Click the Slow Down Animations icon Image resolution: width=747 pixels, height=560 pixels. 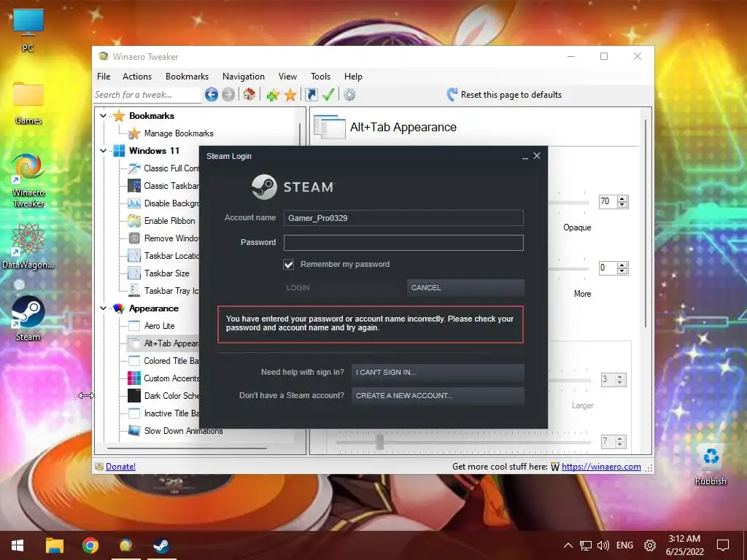click(x=134, y=430)
